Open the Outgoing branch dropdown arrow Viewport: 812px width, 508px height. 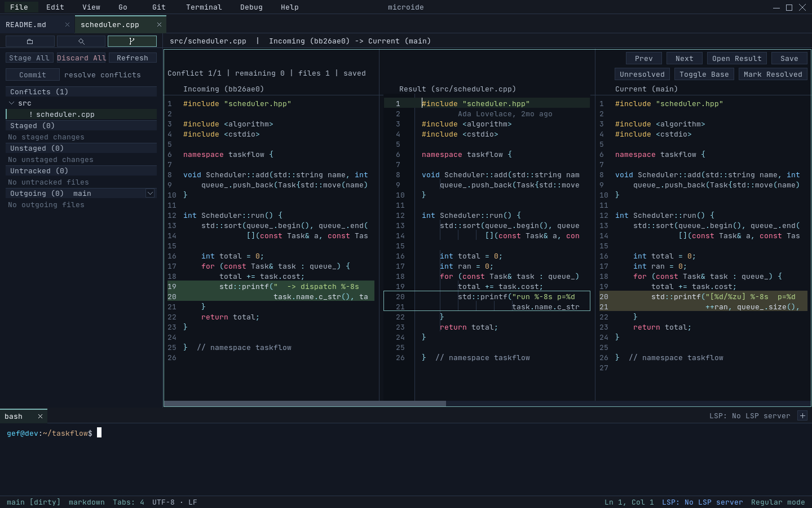pos(150,194)
